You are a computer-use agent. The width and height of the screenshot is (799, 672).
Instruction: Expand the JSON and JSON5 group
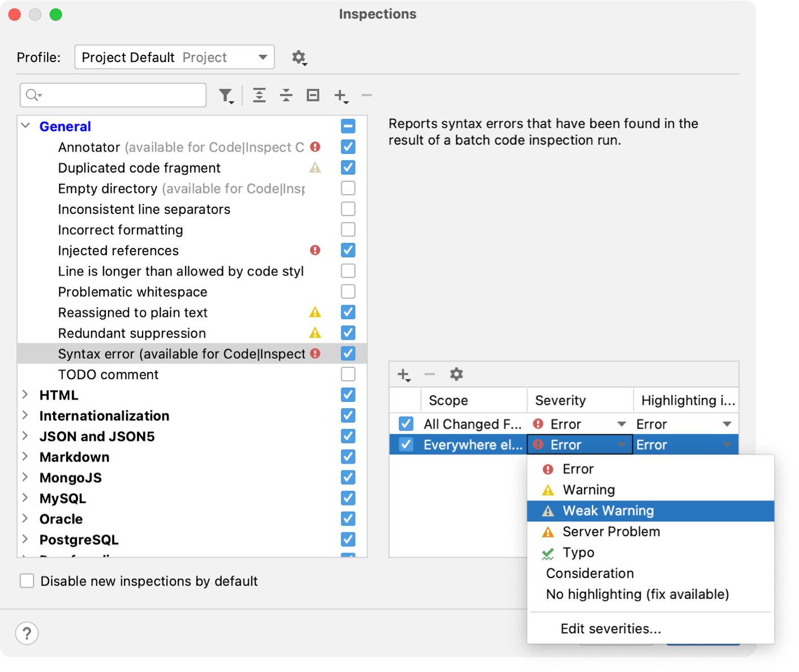tap(25, 436)
